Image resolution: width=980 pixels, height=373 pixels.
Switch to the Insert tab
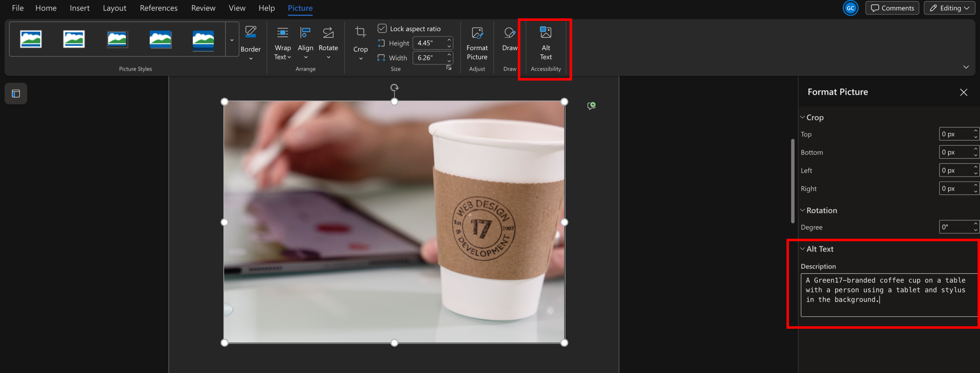pos(80,8)
